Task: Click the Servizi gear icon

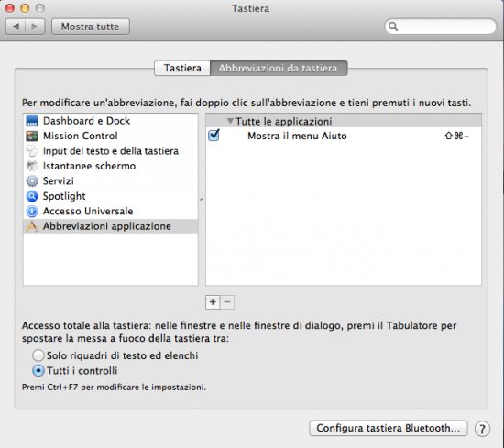Action: 32,180
